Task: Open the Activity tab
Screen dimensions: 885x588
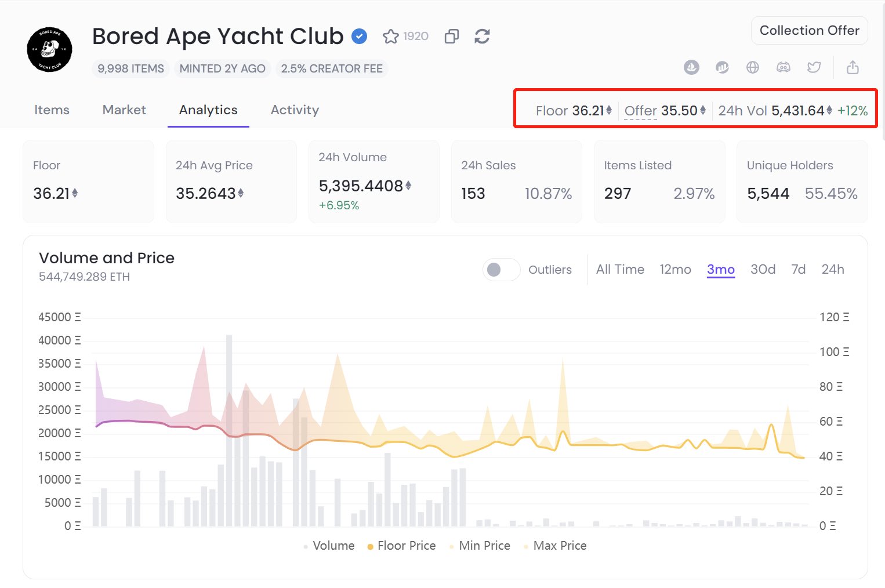Action: [x=295, y=110]
